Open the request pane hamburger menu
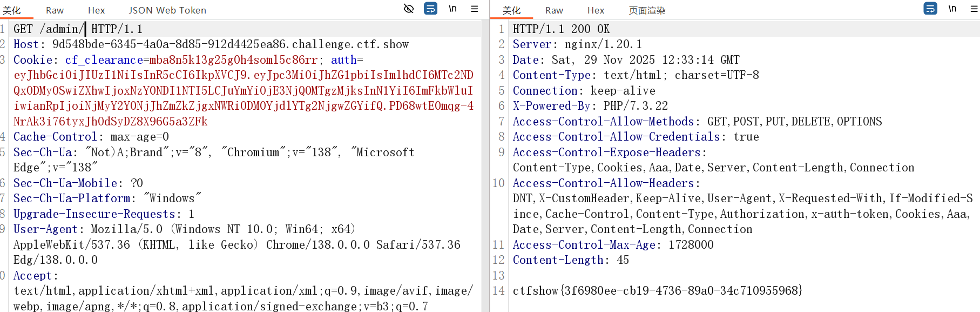Screen dimensions: 980x312 [475, 9]
